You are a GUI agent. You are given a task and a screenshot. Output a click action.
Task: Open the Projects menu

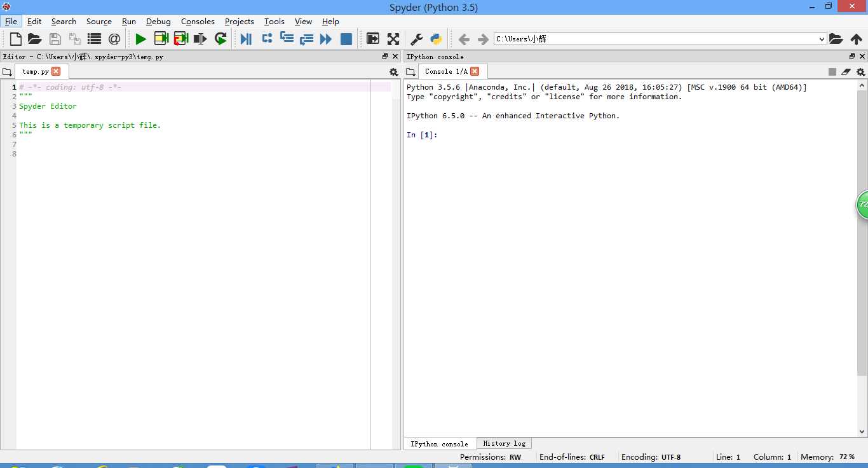(x=240, y=21)
